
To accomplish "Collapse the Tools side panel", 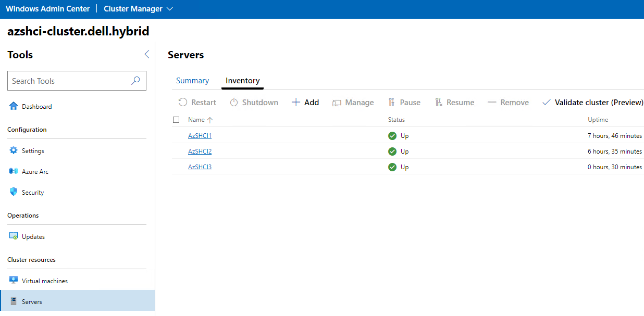I will point(146,55).
